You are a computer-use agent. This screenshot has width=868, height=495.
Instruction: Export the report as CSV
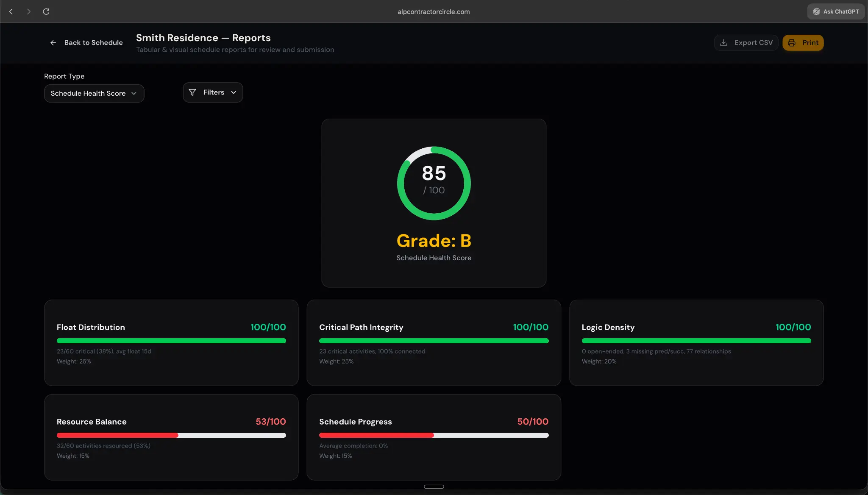746,42
